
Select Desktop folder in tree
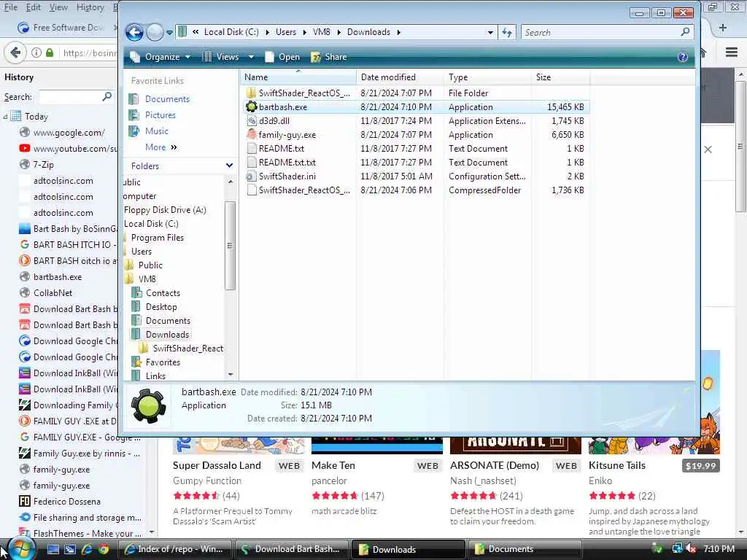(161, 307)
